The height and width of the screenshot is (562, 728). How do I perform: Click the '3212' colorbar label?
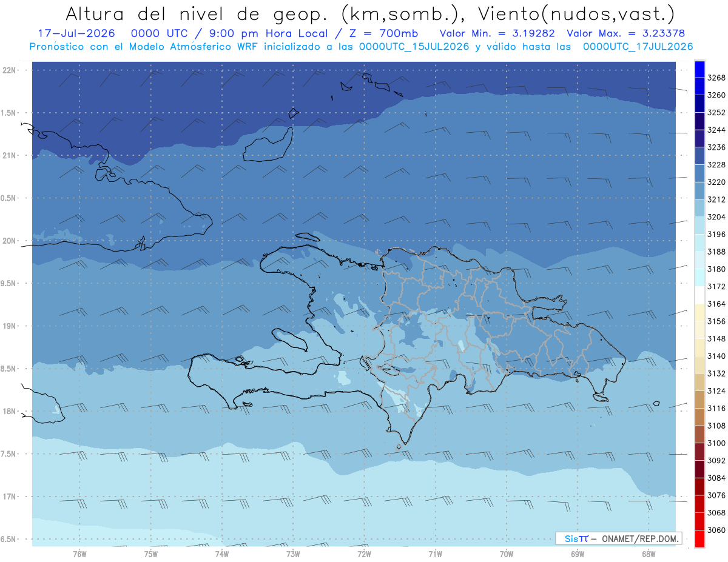coord(716,199)
